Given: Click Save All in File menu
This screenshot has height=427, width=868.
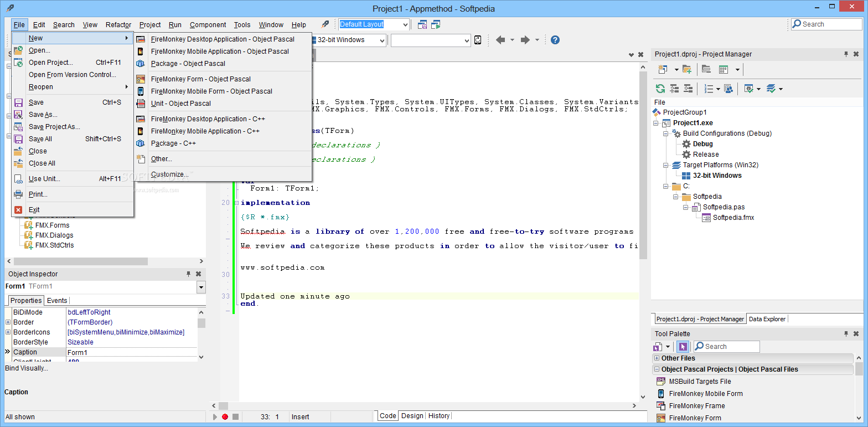Looking at the screenshot, I should point(73,139).
